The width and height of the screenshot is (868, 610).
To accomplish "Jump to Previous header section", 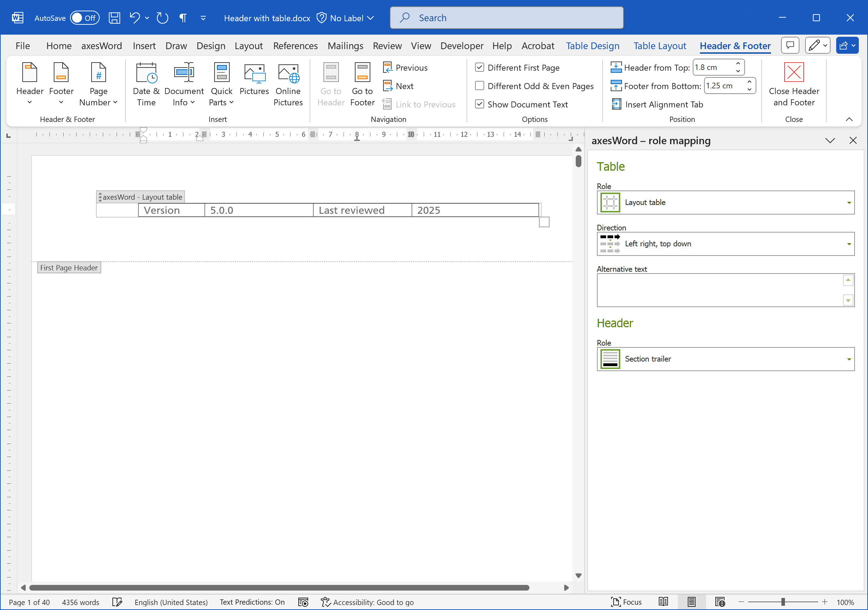I will coord(405,68).
